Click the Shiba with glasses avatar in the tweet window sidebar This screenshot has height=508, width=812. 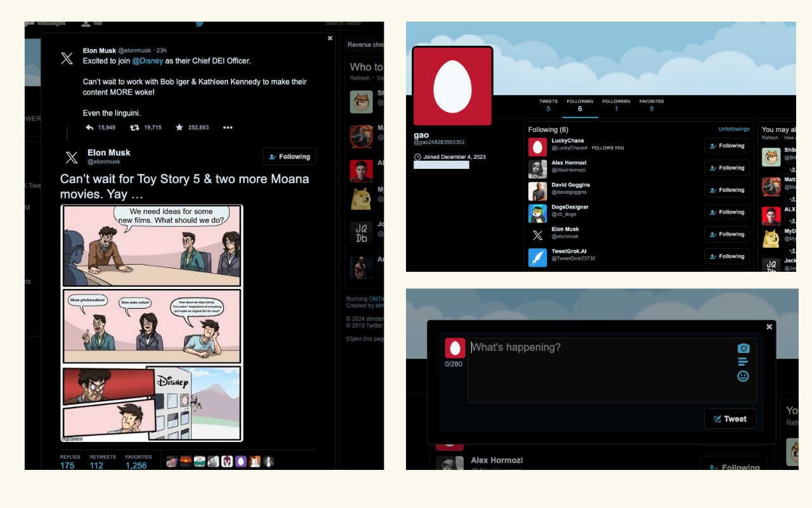click(361, 102)
